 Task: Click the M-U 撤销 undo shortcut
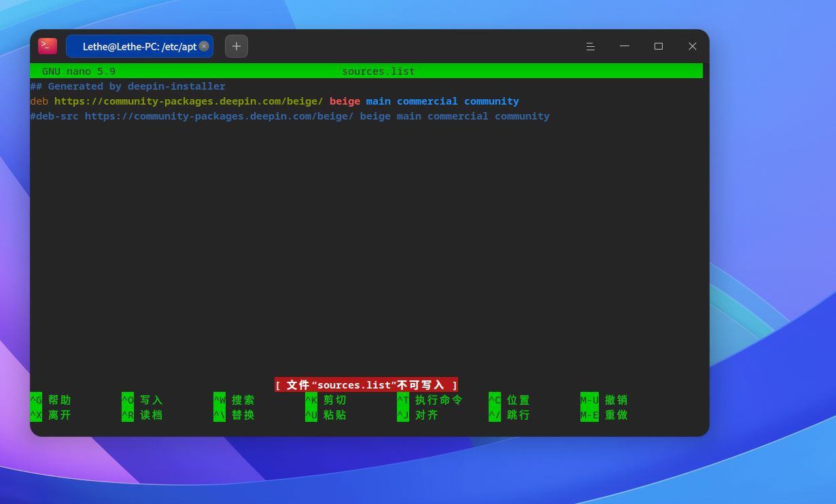(604, 400)
